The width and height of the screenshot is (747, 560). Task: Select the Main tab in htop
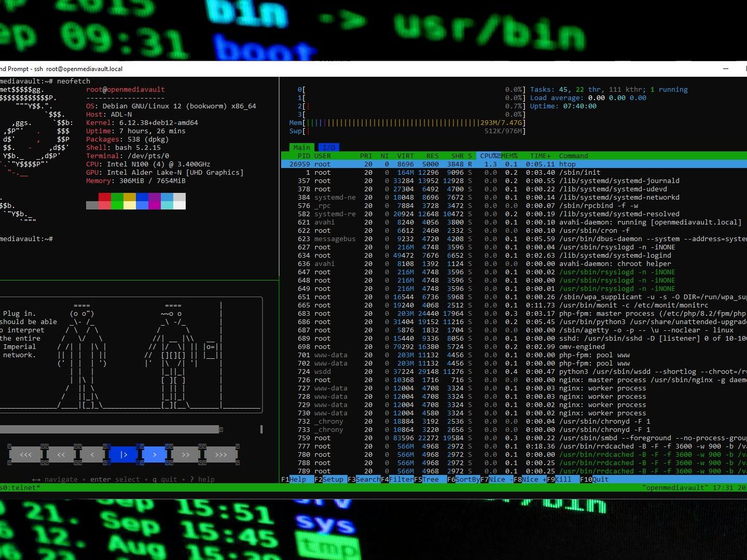[x=301, y=147]
